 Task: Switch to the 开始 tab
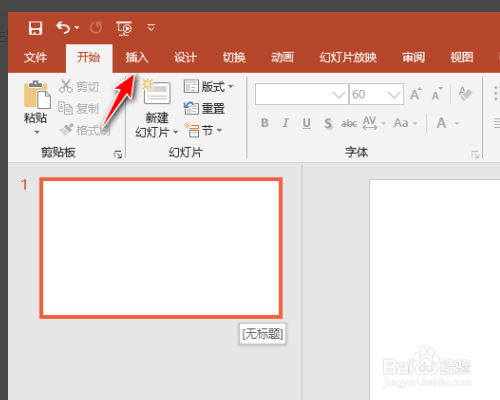(x=89, y=57)
